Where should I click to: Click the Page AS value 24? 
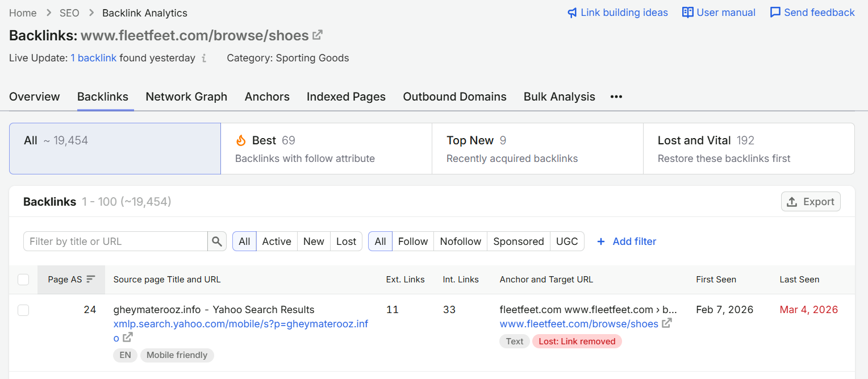click(90, 310)
